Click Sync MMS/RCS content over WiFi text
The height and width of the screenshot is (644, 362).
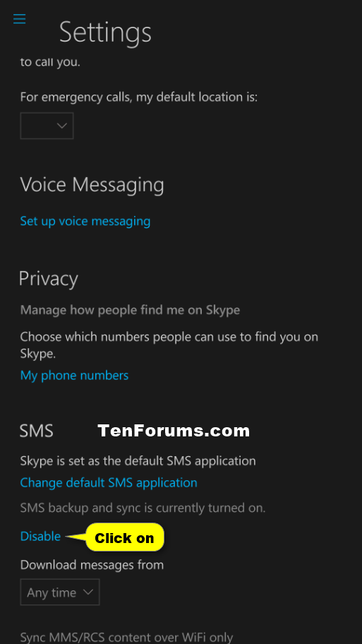pyautogui.click(x=126, y=638)
